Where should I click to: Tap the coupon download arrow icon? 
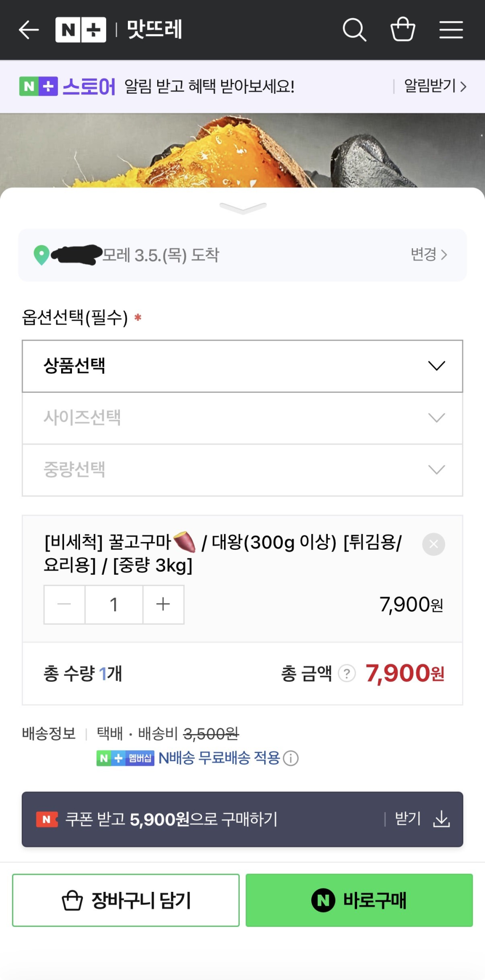coord(441,819)
